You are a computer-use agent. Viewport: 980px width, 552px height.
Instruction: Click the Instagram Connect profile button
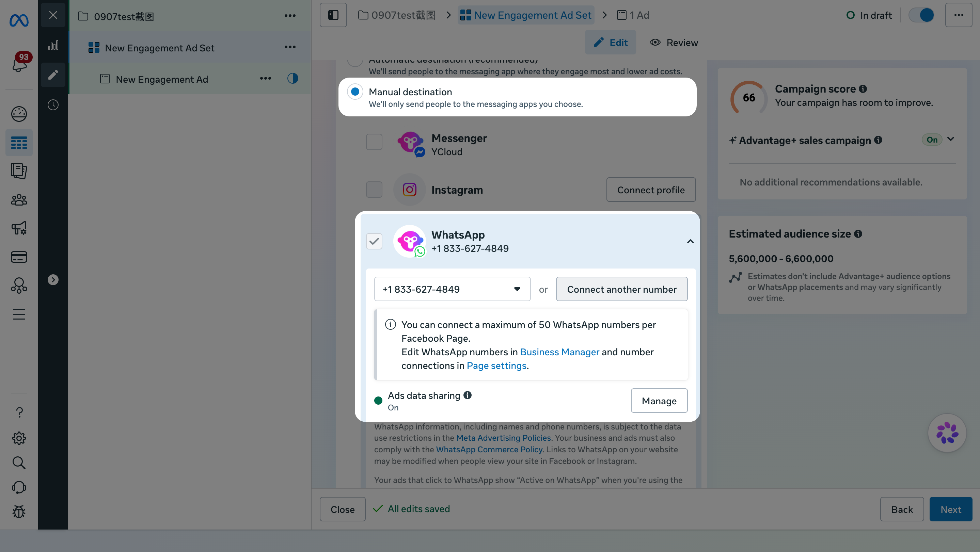651,190
